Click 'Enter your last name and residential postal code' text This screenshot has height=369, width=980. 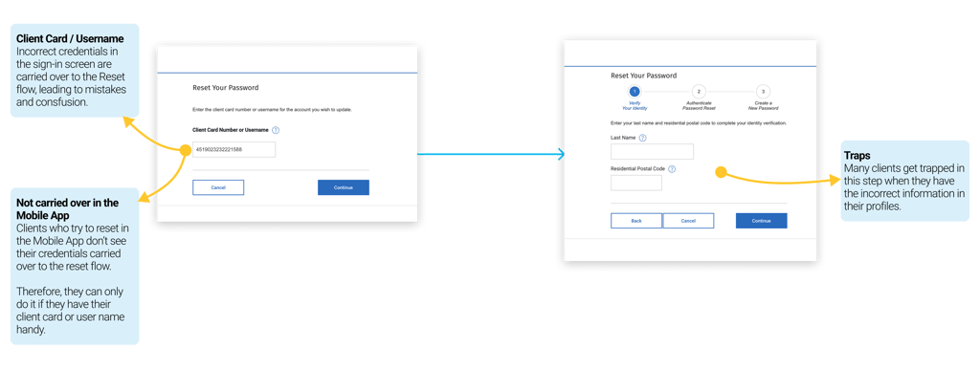pyautogui.click(x=698, y=123)
